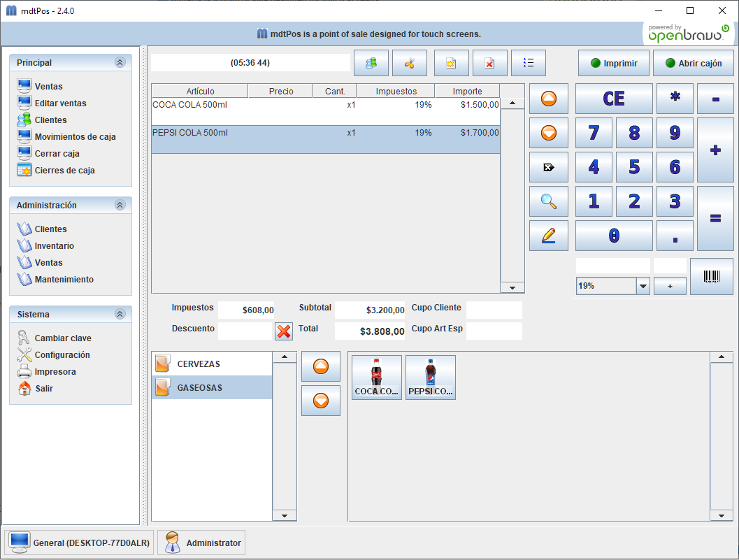Click the Imprimir button
The height and width of the screenshot is (560, 739).
pos(614,63)
